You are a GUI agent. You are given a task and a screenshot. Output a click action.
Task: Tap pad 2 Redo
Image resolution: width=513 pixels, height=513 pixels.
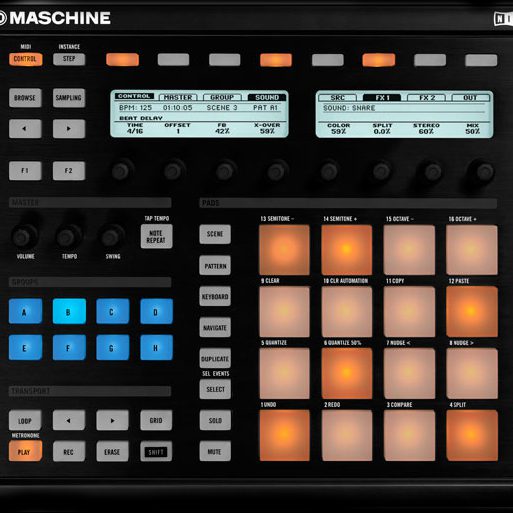click(x=347, y=435)
